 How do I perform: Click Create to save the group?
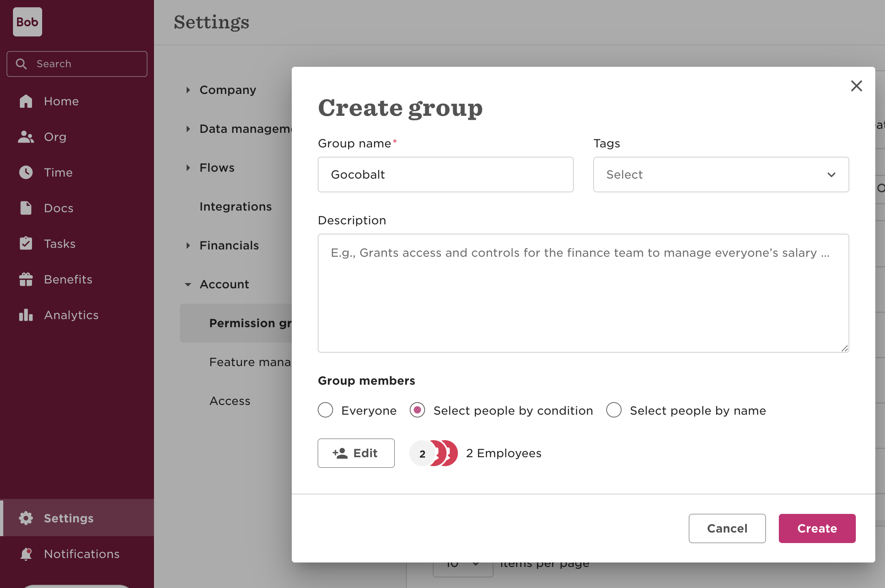[x=817, y=528]
